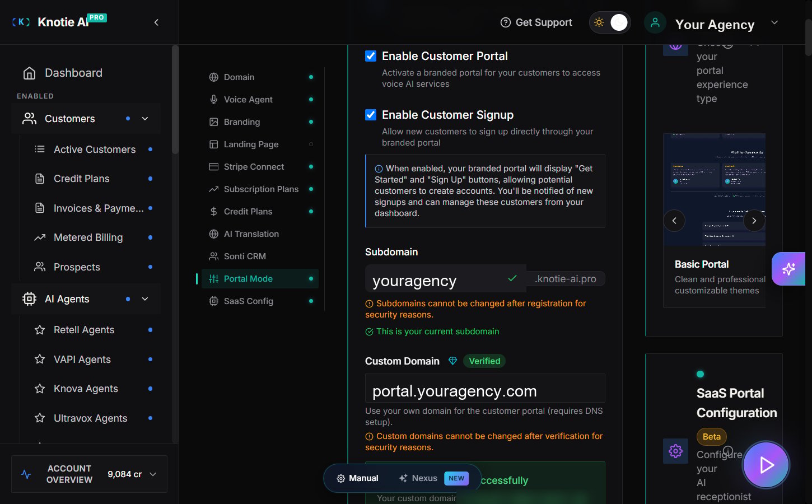Click the Get Support link
Viewport: 812px width, 504px height.
[x=536, y=22]
